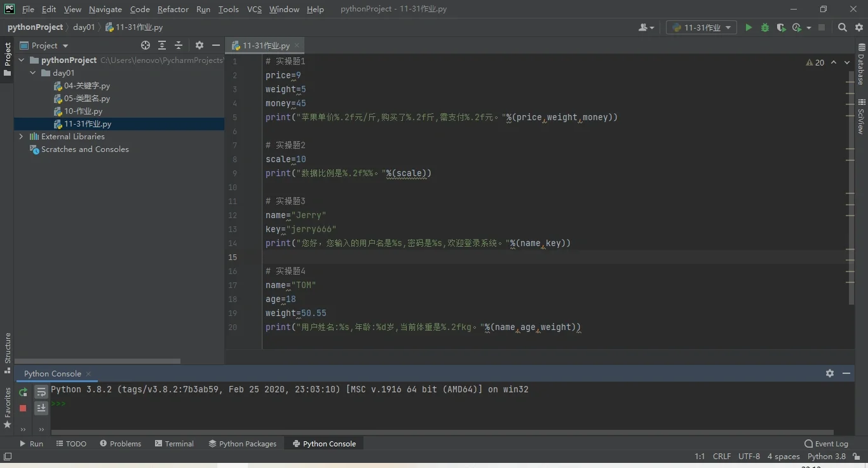868x468 pixels.
Task: Toggle the Favorites side tool tab
Action: pos(7,407)
